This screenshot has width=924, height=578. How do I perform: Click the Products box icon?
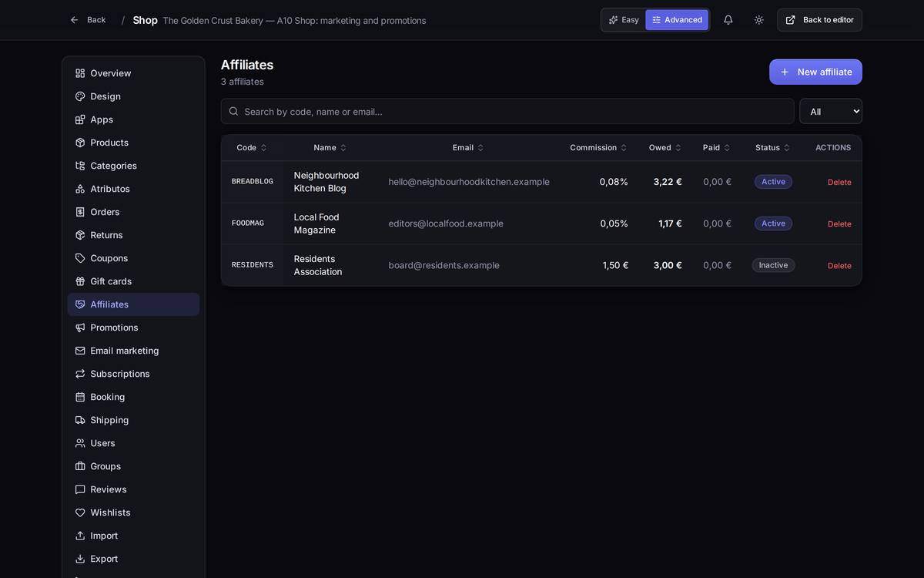coord(80,143)
